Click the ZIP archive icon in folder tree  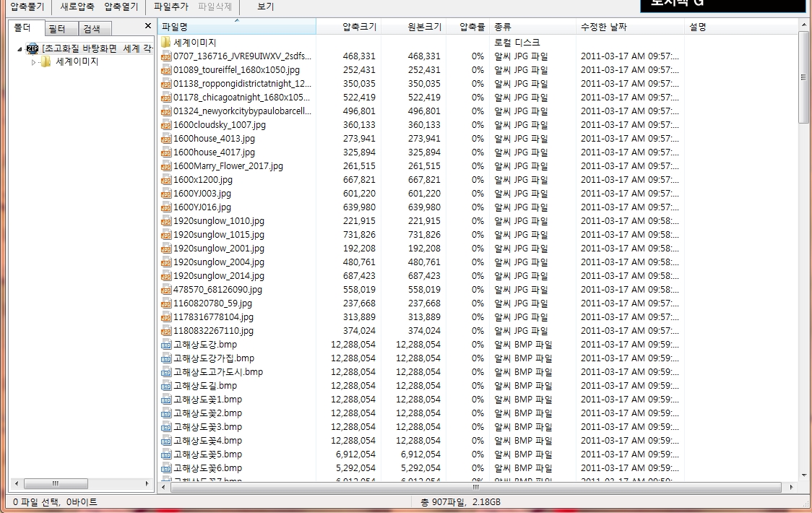click(33, 48)
